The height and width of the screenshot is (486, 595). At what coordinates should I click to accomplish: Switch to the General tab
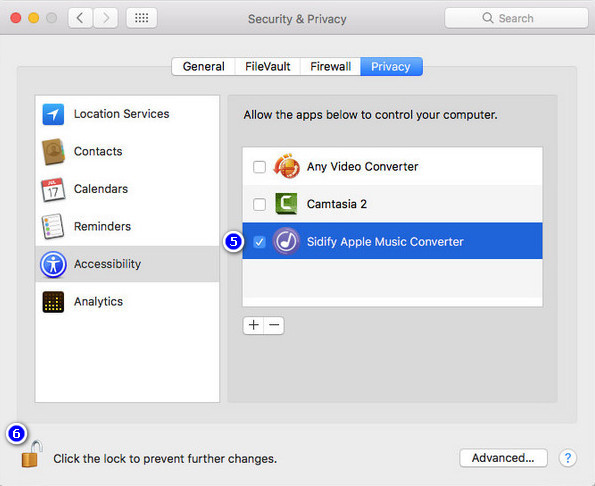coord(203,66)
